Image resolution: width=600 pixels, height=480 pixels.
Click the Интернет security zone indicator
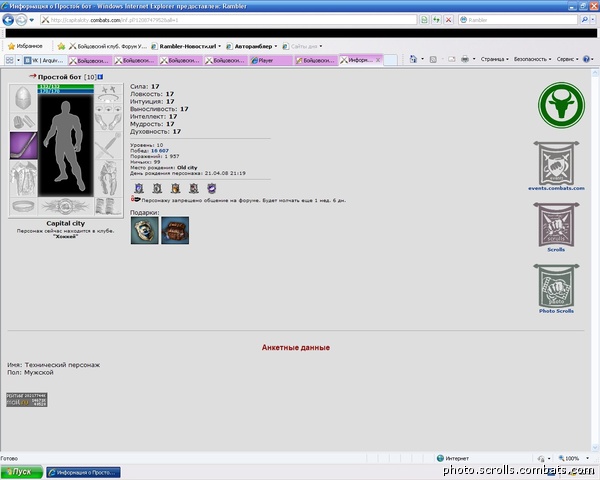click(453, 458)
